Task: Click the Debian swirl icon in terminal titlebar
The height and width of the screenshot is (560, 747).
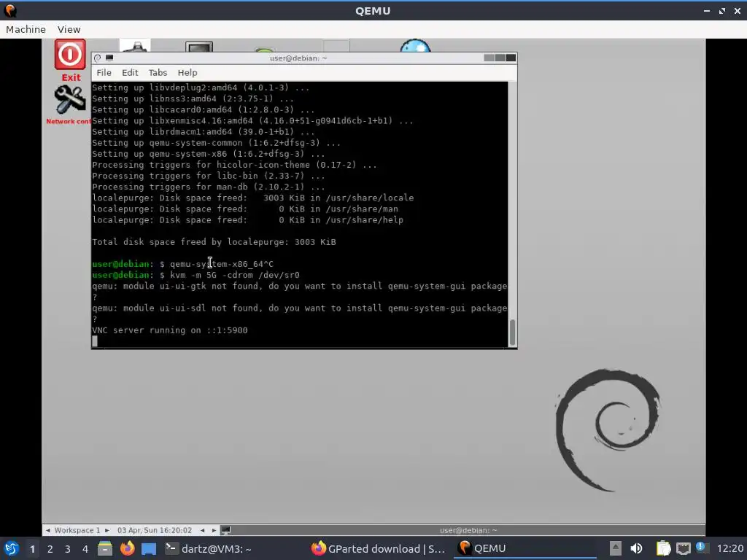Action: pyautogui.click(x=98, y=58)
